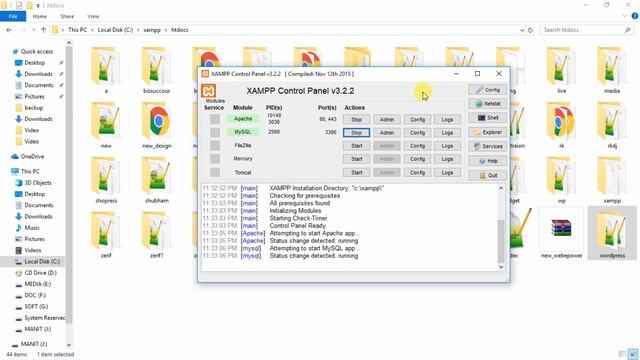640x360 pixels.
Task: Open XAMPP Config side button
Action: [487, 90]
